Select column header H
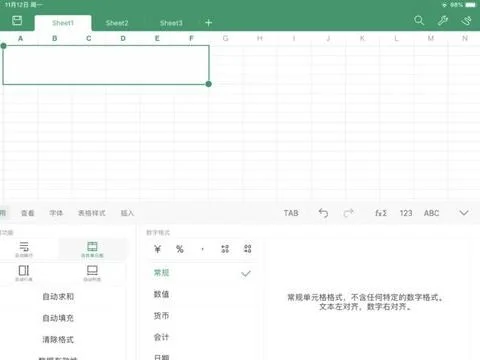The width and height of the screenshot is (480, 360). (260, 38)
